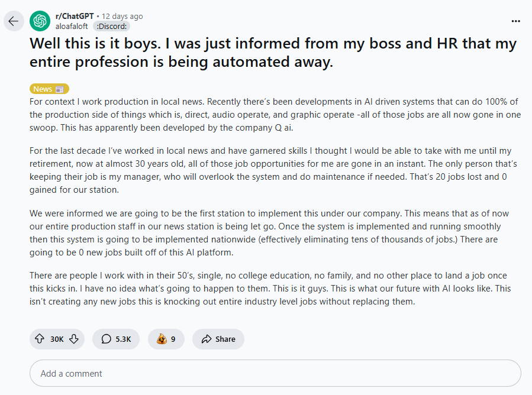Share the post with the Share button
532x395 pixels.
pyautogui.click(x=218, y=339)
